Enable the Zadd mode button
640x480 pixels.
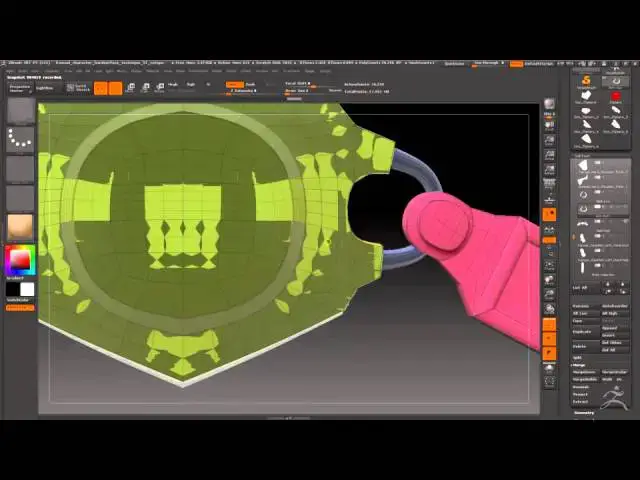pyautogui.click(x=234, y=84)
